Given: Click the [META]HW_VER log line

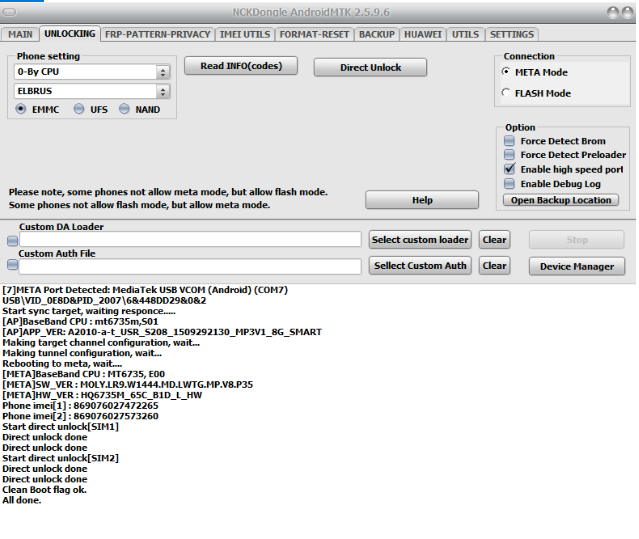Looking at the screenshot, I should (x=102, y=395).
